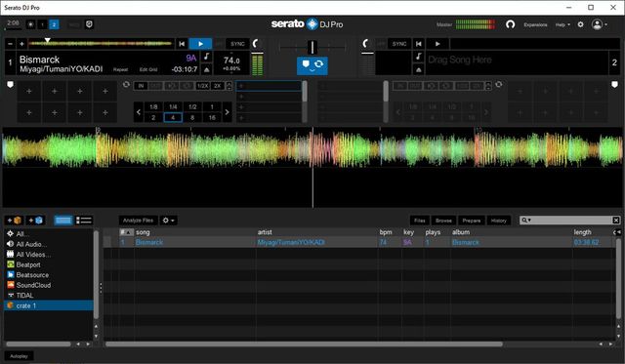Halve loop length with 1/2X button
This screenshot has height=364, width=625.
[x=202, y=86]
